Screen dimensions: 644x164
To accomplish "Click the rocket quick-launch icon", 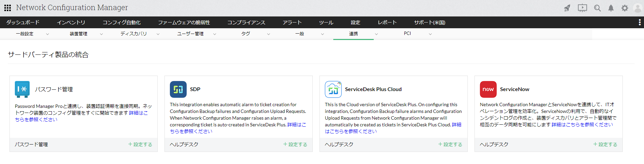I will point(567,8).
